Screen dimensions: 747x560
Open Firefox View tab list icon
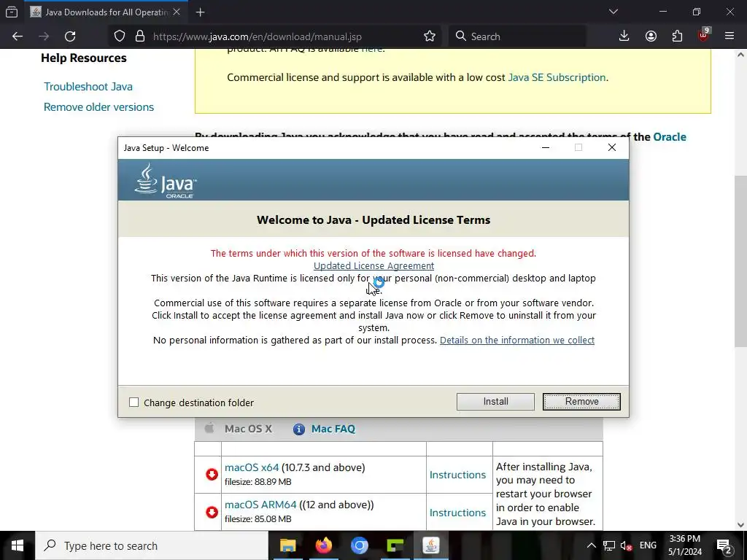coord(12,12)
